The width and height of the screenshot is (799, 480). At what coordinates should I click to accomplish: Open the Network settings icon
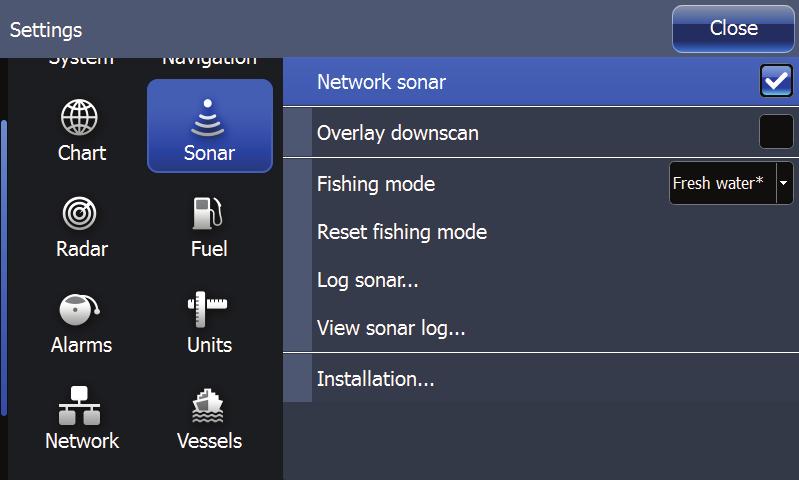pos(79,406)
